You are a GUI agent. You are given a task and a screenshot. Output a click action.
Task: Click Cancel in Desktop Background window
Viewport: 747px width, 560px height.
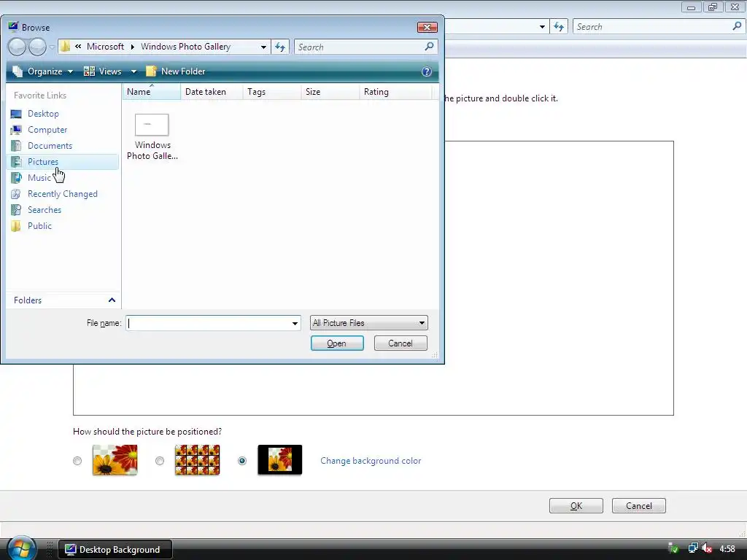[x=638, y=506]
